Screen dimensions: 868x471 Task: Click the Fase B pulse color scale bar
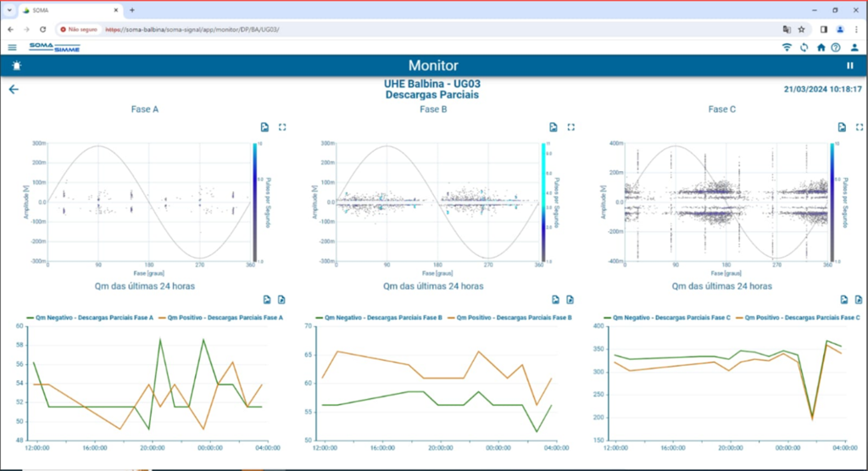[543, 202]
